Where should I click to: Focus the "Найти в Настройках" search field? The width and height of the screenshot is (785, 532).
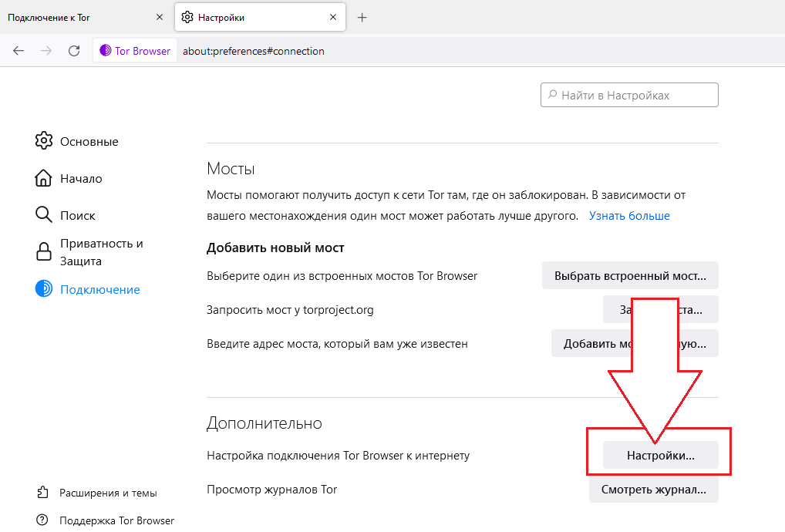coord(629,95)
